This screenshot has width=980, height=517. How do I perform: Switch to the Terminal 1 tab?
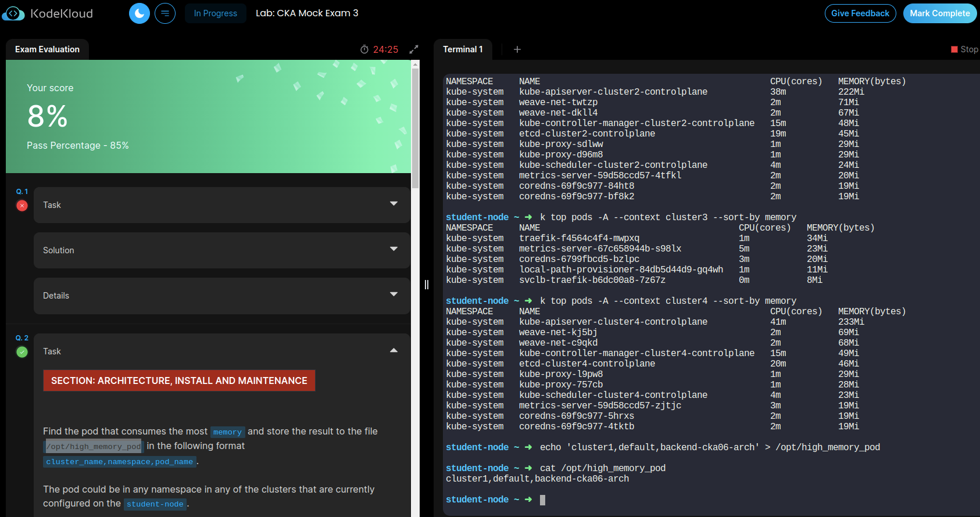(463, 49)
